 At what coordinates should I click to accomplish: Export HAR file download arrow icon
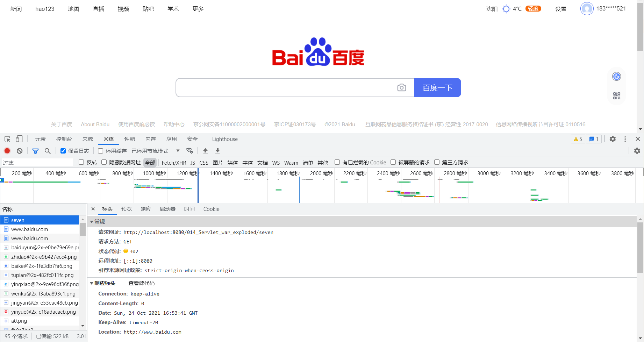coord(217,151)
